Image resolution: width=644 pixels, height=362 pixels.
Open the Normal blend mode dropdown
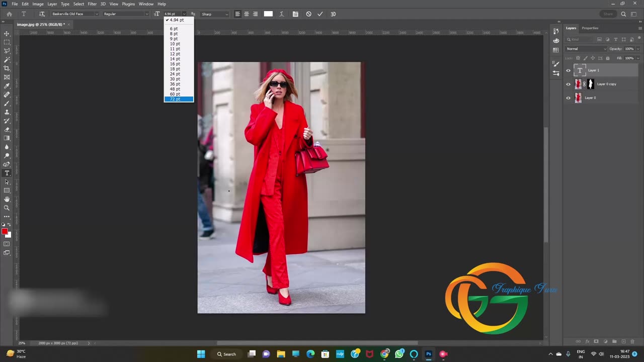tap(586, 49)
